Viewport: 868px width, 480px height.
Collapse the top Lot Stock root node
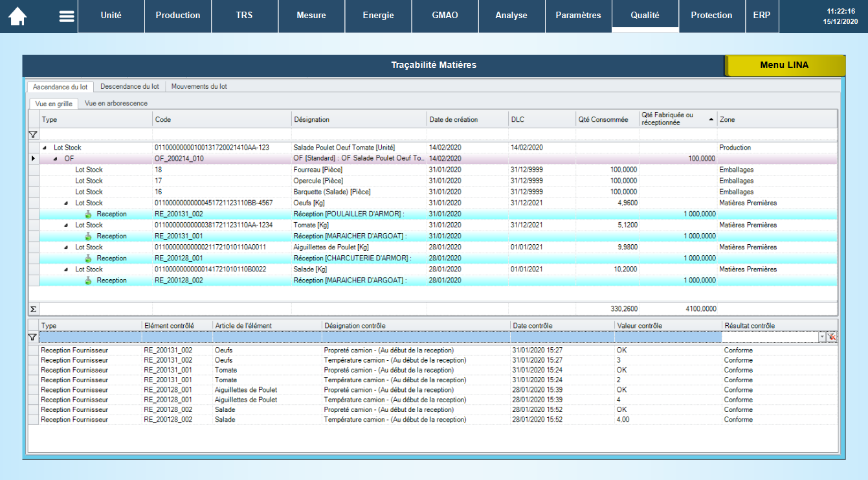click(45, 148)
